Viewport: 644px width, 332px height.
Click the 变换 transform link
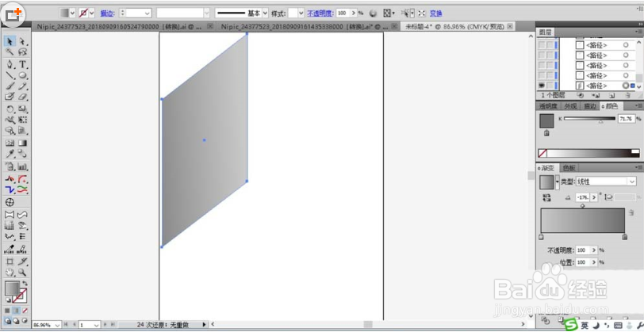pos(435,13)
